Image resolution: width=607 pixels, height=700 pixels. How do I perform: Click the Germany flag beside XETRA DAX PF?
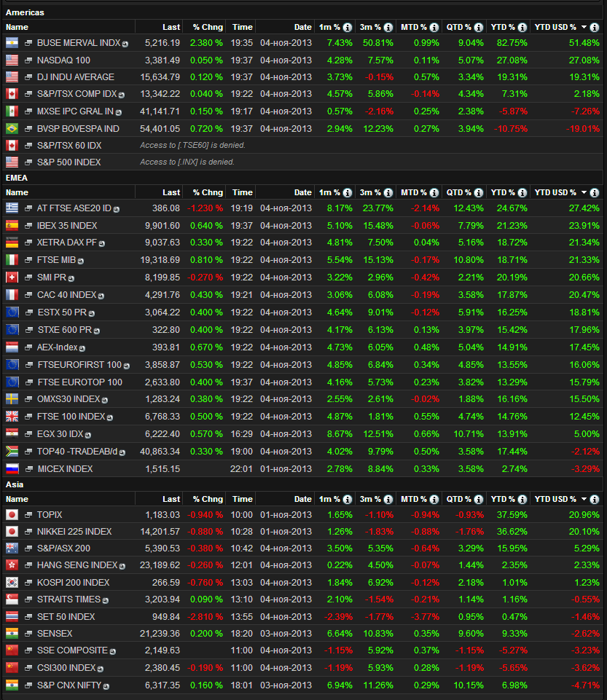[x=12, y=243]
